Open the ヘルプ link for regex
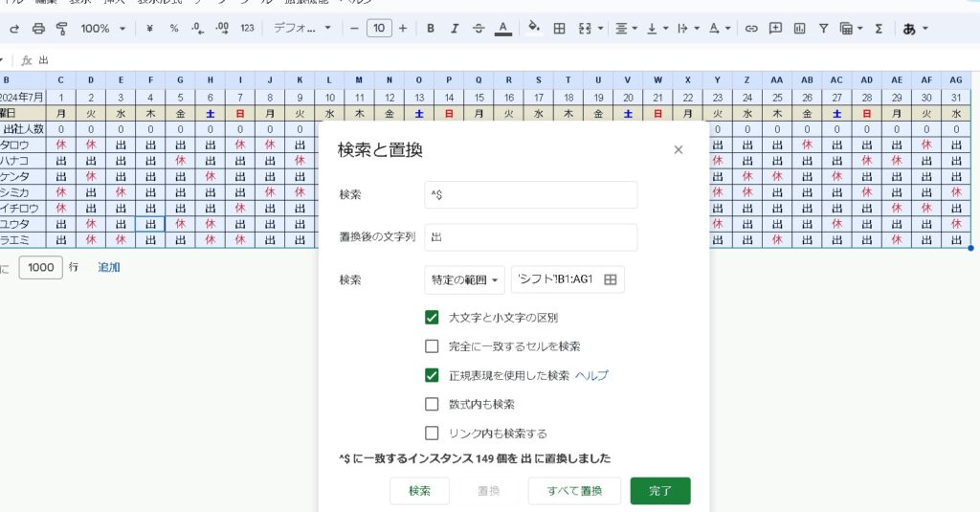Viewport: 980px width, 512px height. [x=591, y=375]
